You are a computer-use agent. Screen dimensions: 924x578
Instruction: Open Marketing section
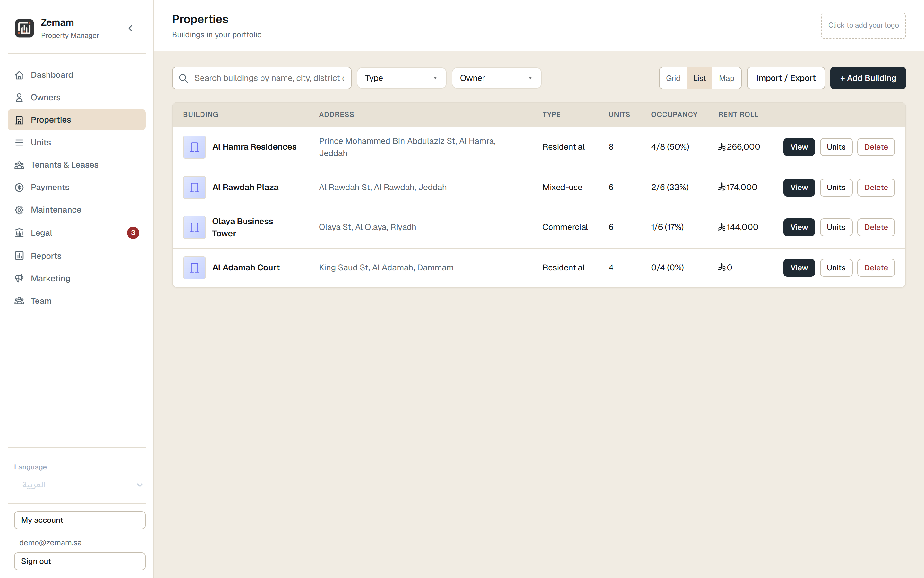point(76,278)
